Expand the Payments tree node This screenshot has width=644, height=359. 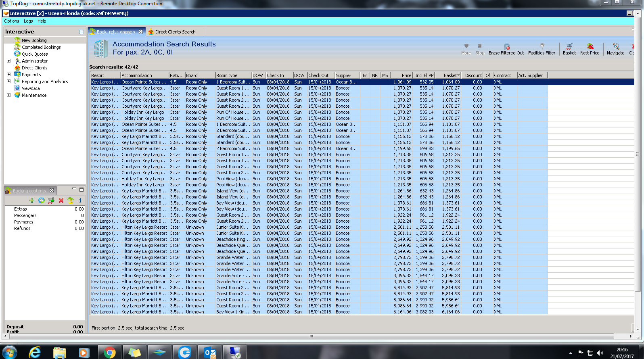8,75
